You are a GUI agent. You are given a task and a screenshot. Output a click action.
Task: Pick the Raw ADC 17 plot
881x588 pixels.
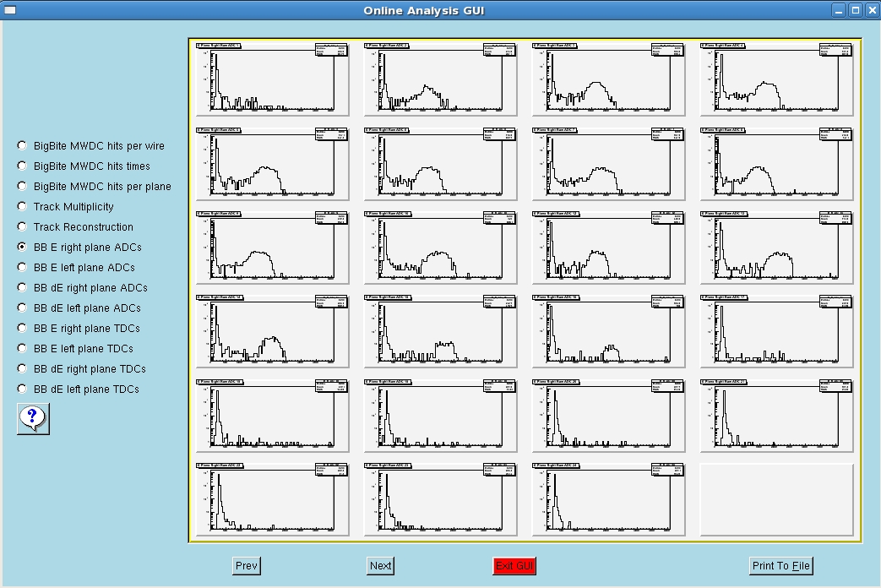(776, 331)
